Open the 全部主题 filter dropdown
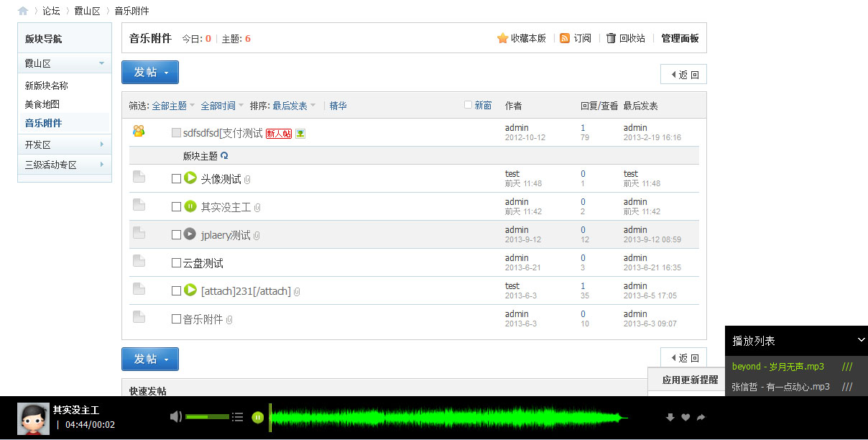 pos(173,106)
